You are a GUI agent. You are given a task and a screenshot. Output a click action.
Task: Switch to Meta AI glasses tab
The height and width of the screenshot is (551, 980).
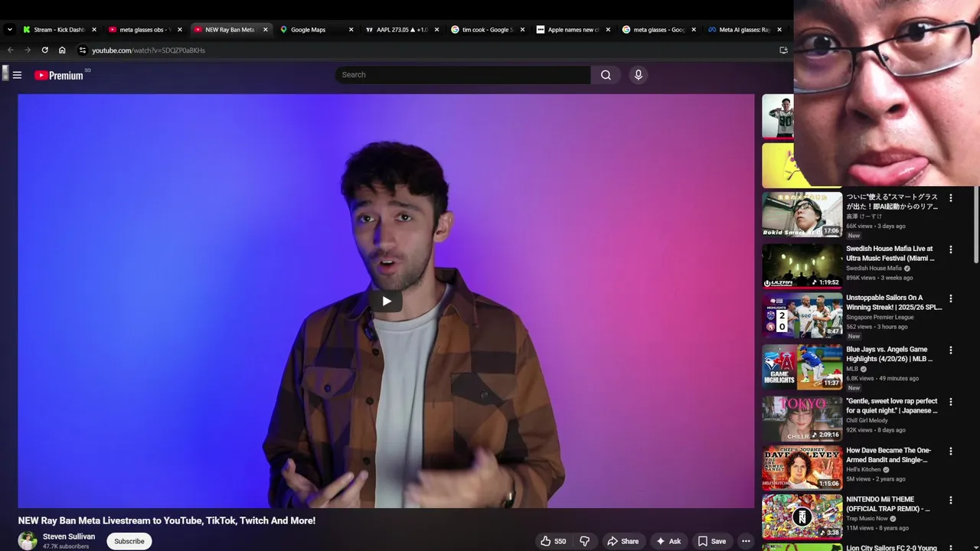(x=745, y=30)
